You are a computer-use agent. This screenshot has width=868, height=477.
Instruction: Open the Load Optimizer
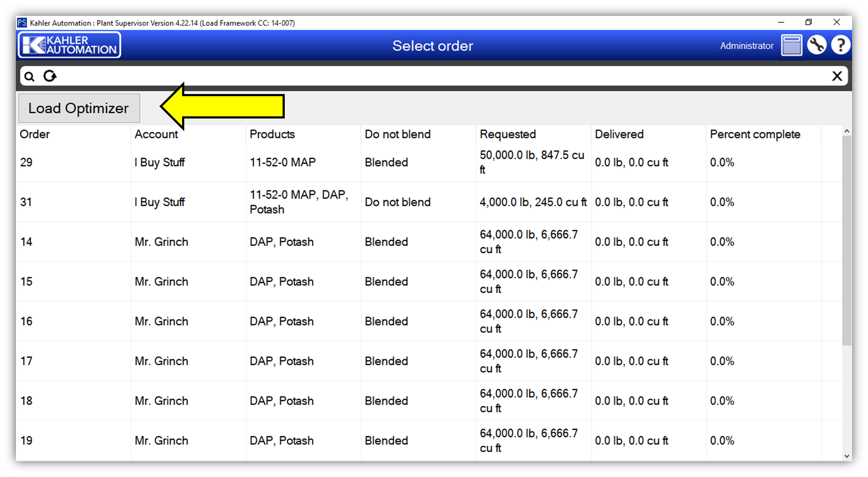click(79, 108)
